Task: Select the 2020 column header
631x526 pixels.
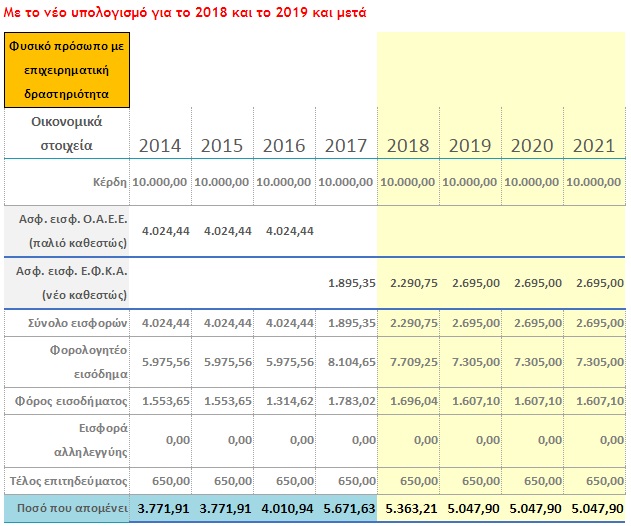Action: tap(532, 146)
